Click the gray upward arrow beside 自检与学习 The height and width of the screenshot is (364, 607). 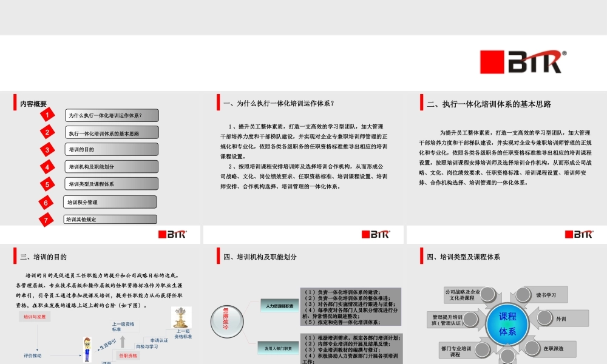tap(123, 342)
